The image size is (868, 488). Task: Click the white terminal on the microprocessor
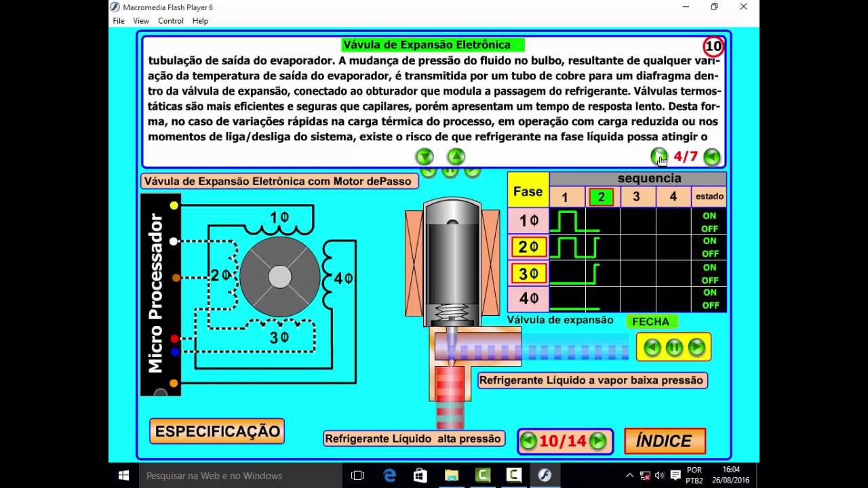[174, 241]
